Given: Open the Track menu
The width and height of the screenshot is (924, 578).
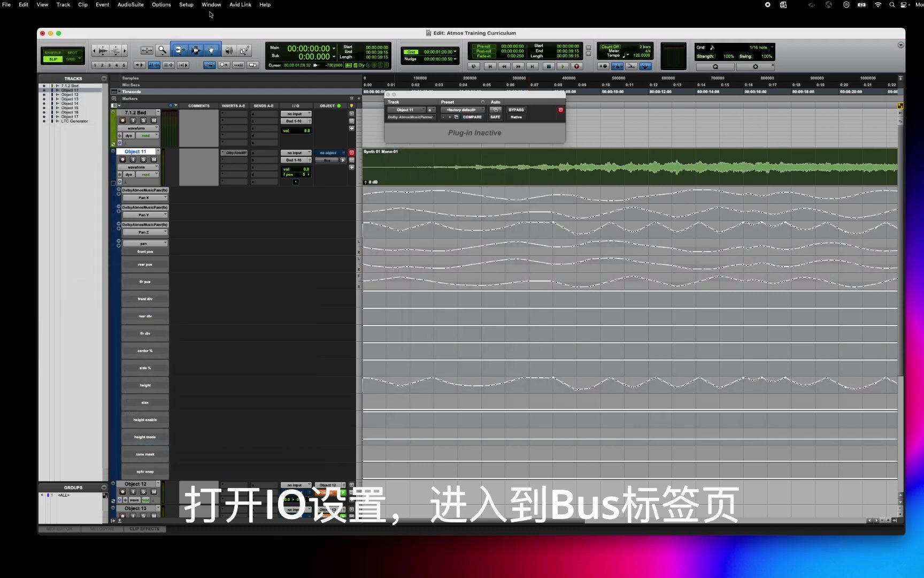Looking at the screenshot, I should (63, 4).
